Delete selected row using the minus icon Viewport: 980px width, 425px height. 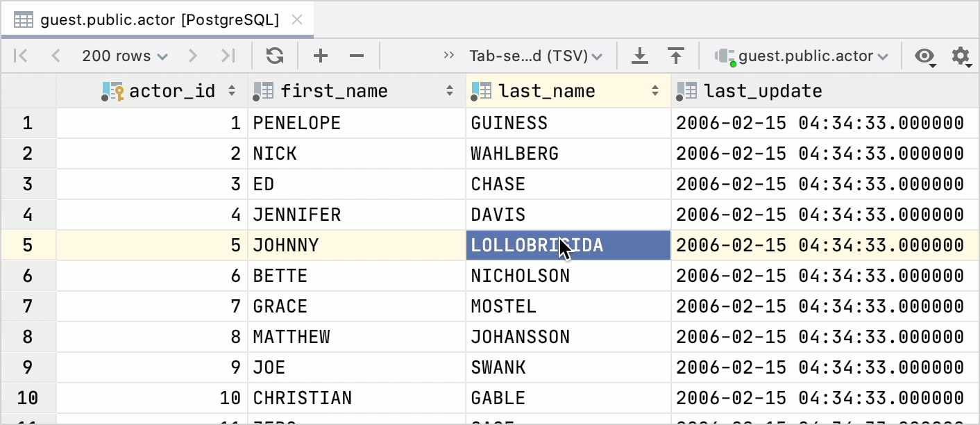[x=356, y=56]
